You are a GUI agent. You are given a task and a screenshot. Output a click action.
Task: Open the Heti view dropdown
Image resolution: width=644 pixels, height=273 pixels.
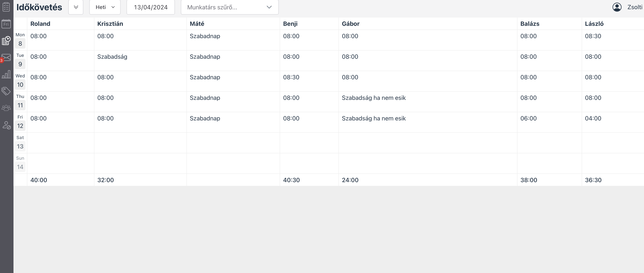pyautogui.click(x=105, y=7)
